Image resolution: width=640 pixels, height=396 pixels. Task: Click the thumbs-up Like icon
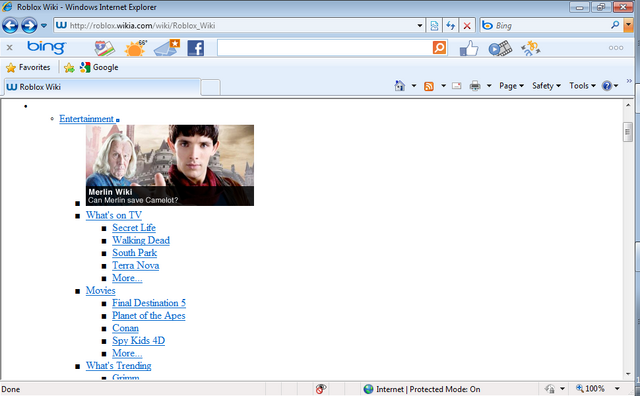tap(469, 48)
